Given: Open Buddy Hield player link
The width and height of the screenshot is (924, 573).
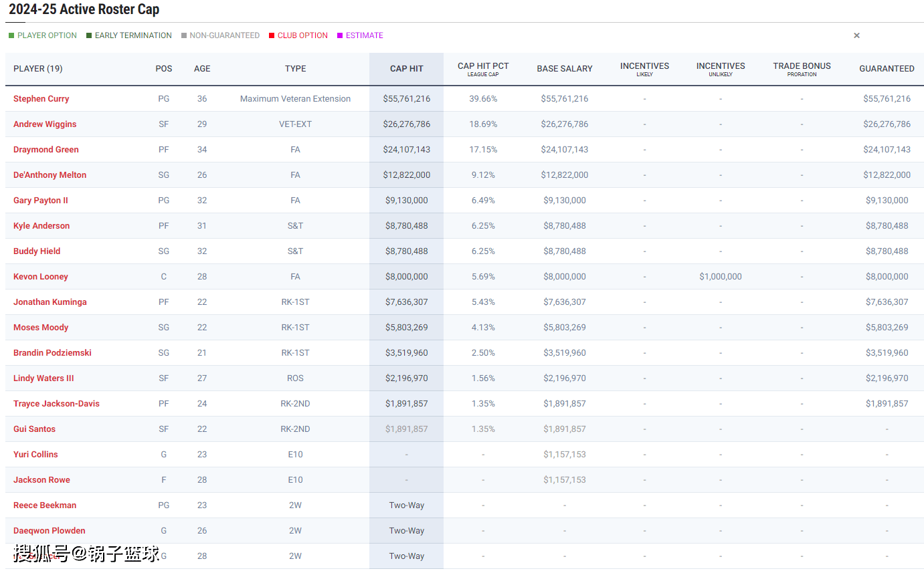Looking at the screenshot, I should click(x=37, y=251).
